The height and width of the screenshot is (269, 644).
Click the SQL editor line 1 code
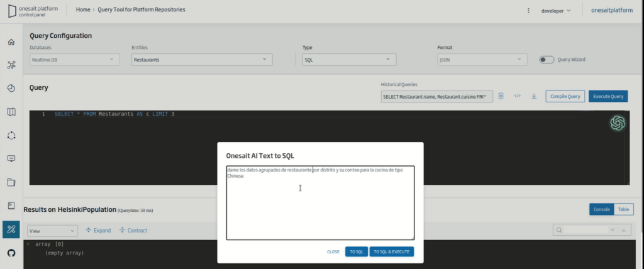pos(114,114)
